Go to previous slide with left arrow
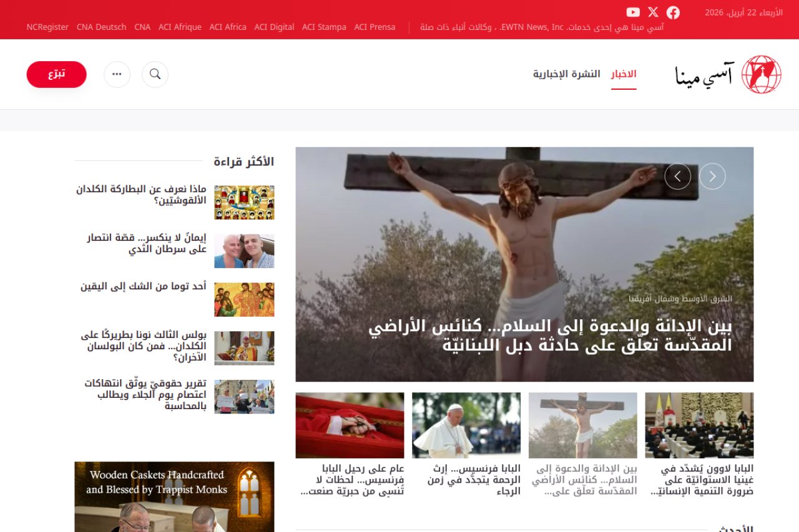Image resolution: width=799 pixels, height=532 pixels. [x=677, y=177]
